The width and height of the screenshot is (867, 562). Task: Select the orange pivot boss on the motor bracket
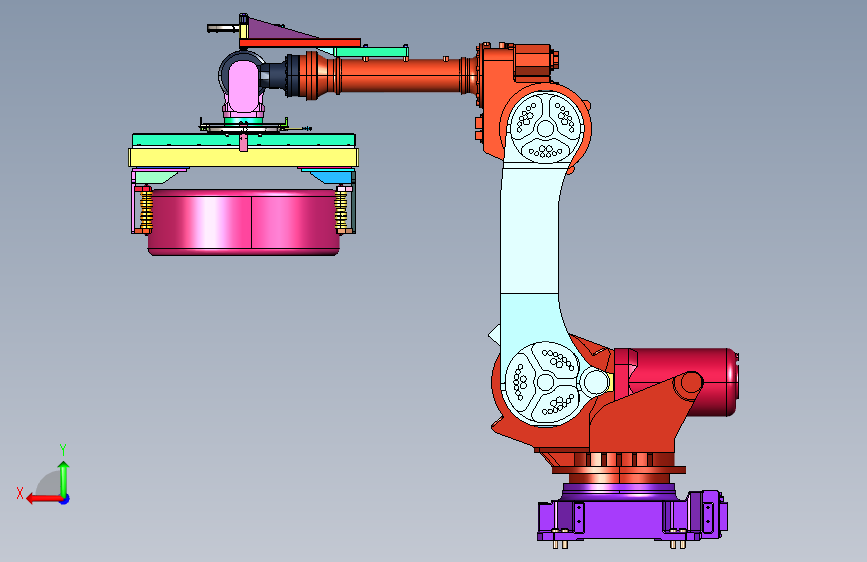pos(691,382)
